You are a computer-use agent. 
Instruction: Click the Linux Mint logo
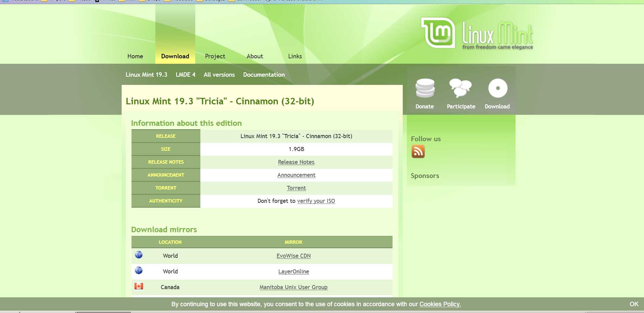click(477, 33)
